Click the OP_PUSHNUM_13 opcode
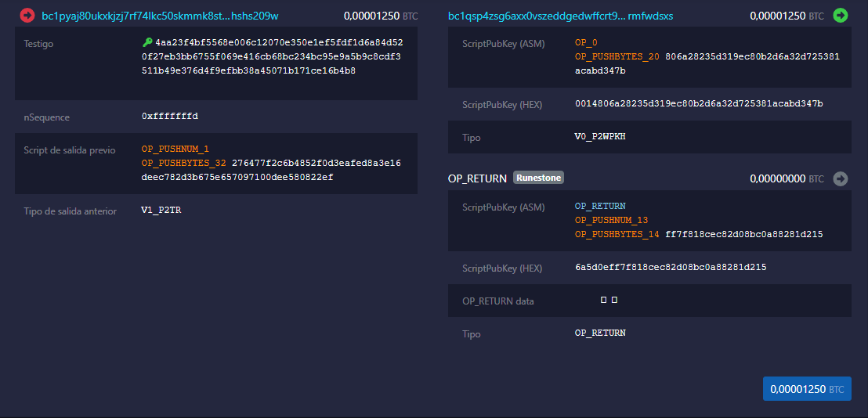 (x=611, y=220)
